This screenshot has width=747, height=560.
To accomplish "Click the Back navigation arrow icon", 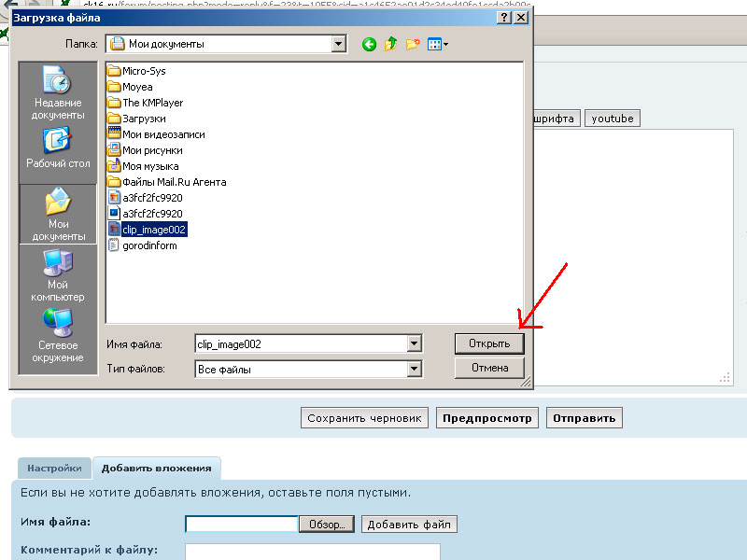I will tap(369, 44).
